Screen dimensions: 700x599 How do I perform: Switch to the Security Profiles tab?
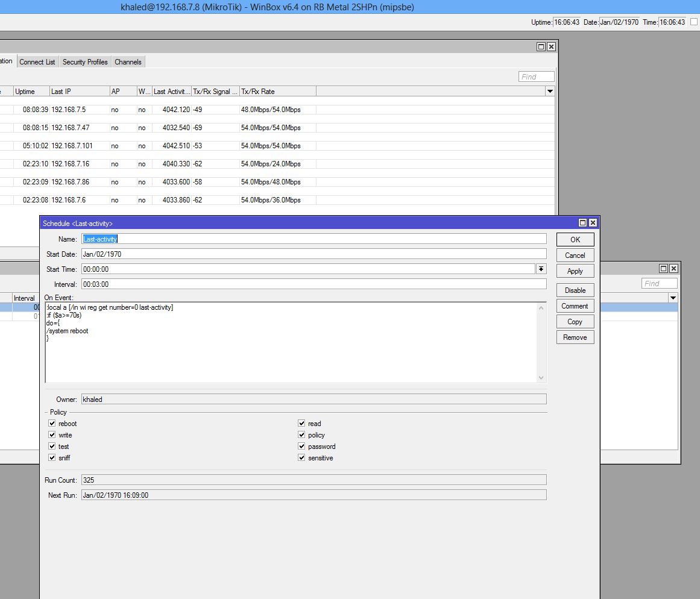click(x=85, y=61)
